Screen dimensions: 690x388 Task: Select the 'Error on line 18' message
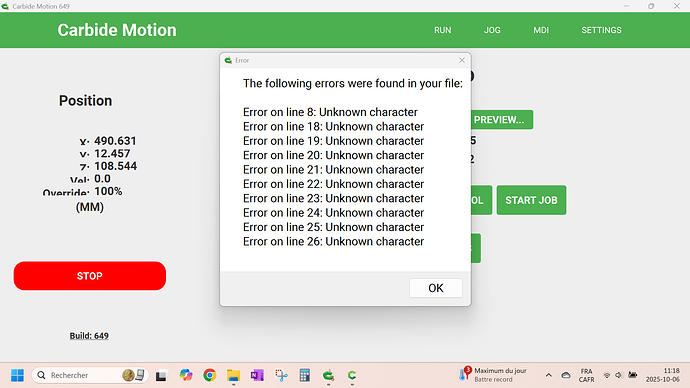334,127
